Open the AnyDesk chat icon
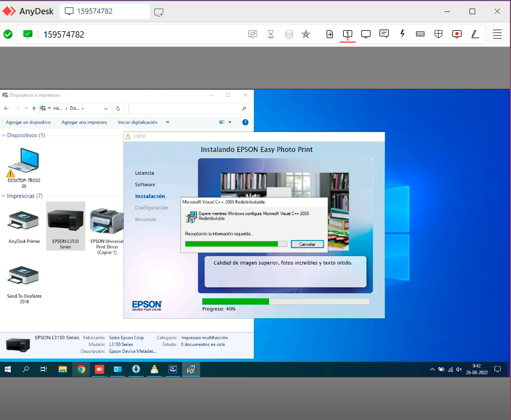 click(x=384, y=34)
